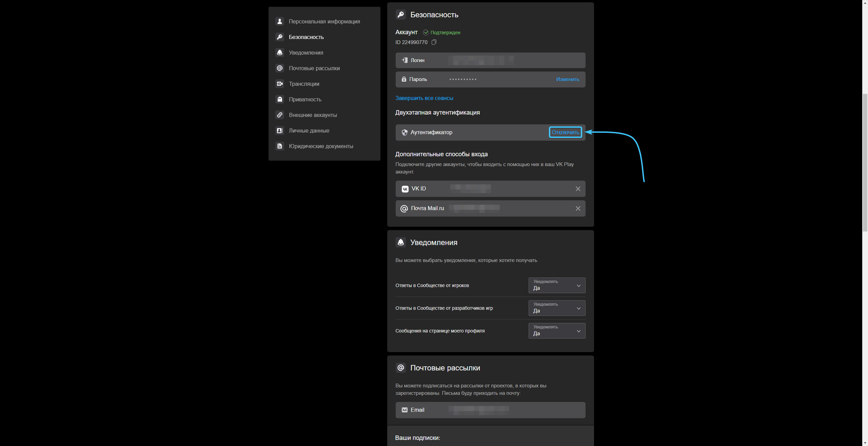Click the Email field in Почтовые рассылки
The height and width of the screenshot is (446, 868).
click(490, 410)
